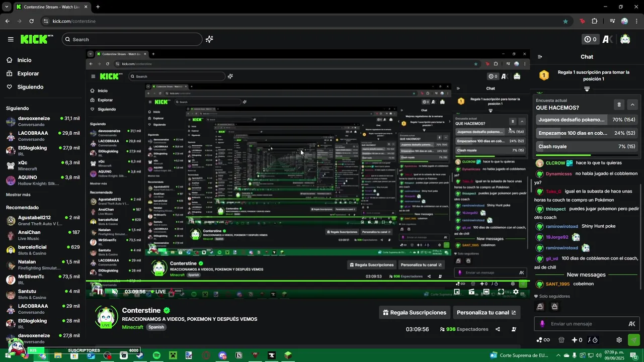The width and height of the screenshot is (644, 362).
Task: Enter fullscreen on the video player
Action: pyautogui.click(x=501, y=292)
